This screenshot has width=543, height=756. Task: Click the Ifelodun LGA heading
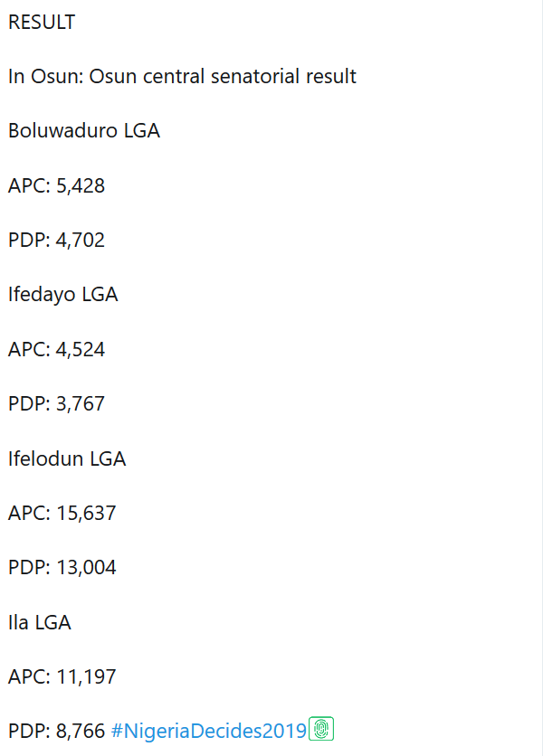point(67,458)
